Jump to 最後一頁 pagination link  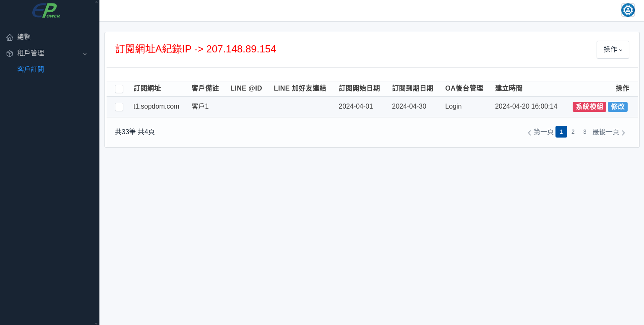[606, 132]
